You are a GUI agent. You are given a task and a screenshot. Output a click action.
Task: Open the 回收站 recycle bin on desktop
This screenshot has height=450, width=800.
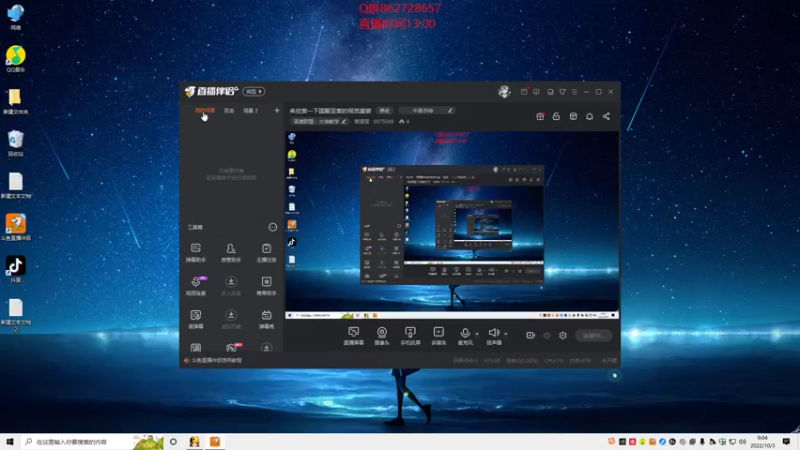16,143
